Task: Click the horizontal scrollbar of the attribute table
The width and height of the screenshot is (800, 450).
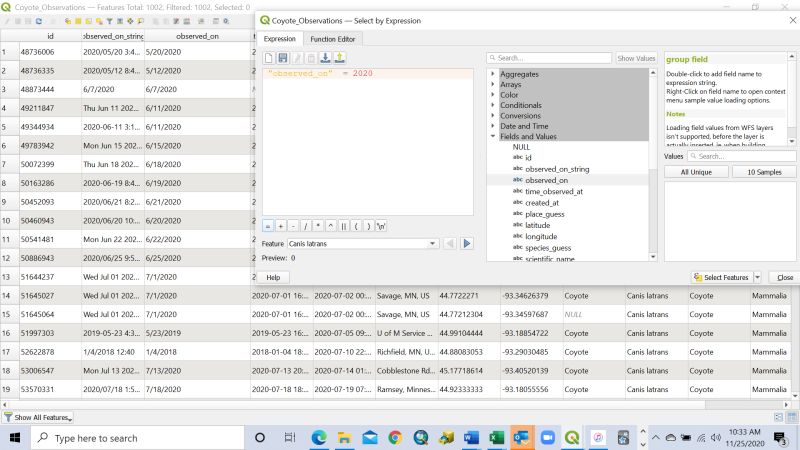Action: tap(395, 404)
